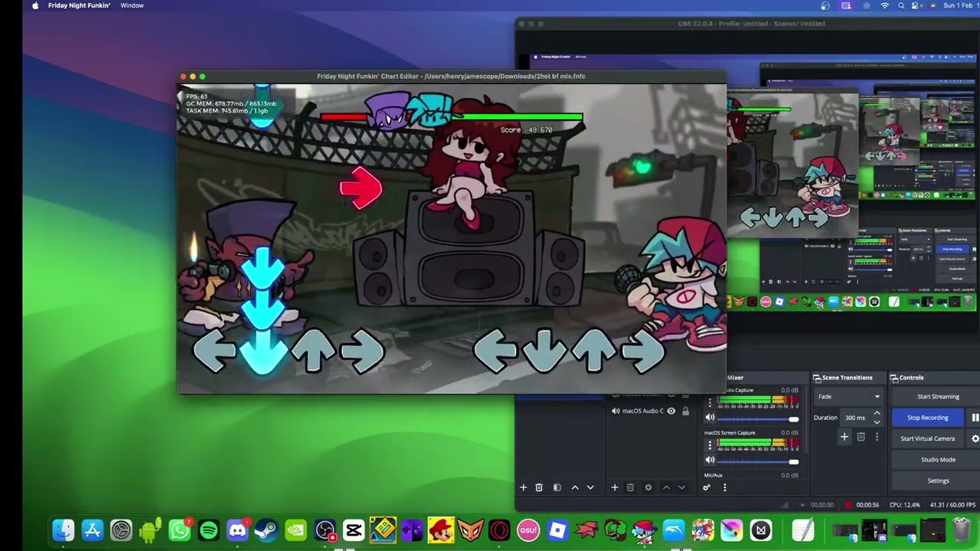Add a new scene in OBS

tap(524, 487)
